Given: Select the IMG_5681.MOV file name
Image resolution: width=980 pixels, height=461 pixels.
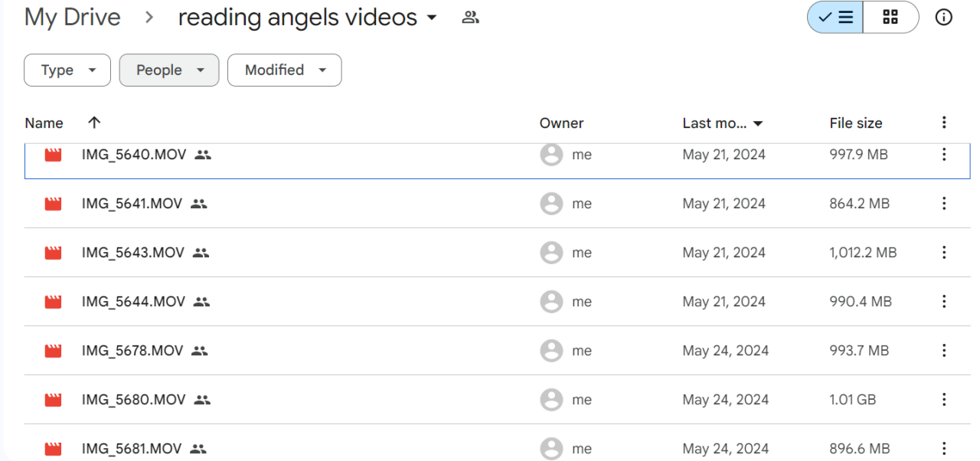Looking at the screenshot, I should [x=132, y=449].
